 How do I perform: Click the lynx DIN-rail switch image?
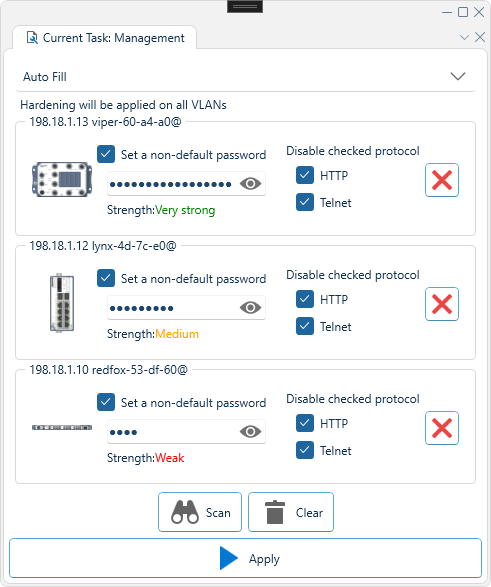pyautogui.click(x=62, y=303)
